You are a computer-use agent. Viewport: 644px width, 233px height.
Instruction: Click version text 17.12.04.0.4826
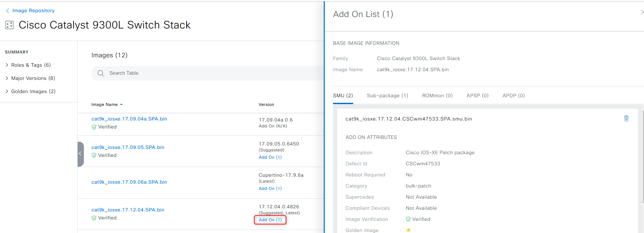[x=279, y=207]
